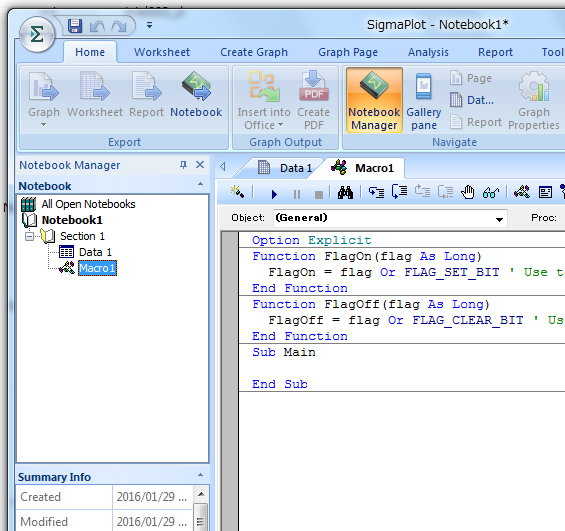
Task: Open Customize Quick Access Toolbar dropdown
Action: (x=149, y=25)
